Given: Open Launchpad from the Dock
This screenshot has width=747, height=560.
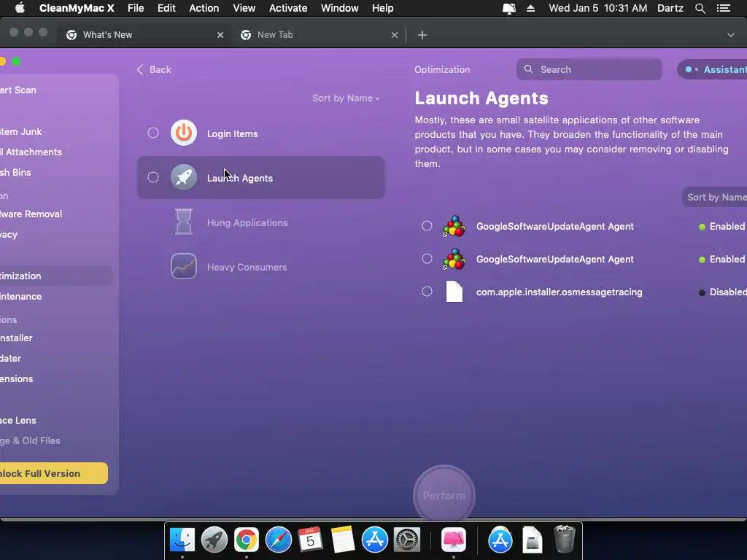Looking at the screenshot, I should [214, 540].
